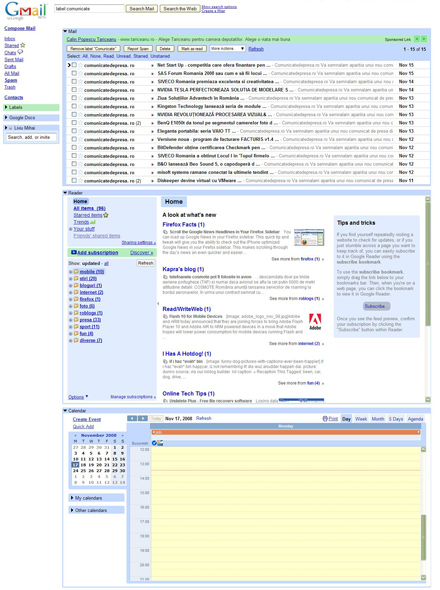Select the BitDefender email checkbox

[x=74, y=148]
